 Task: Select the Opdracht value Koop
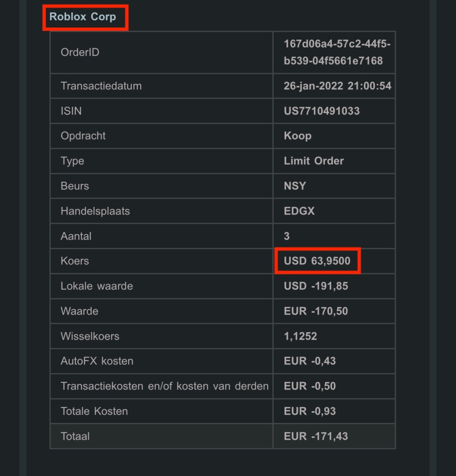[x=298, y=136]
